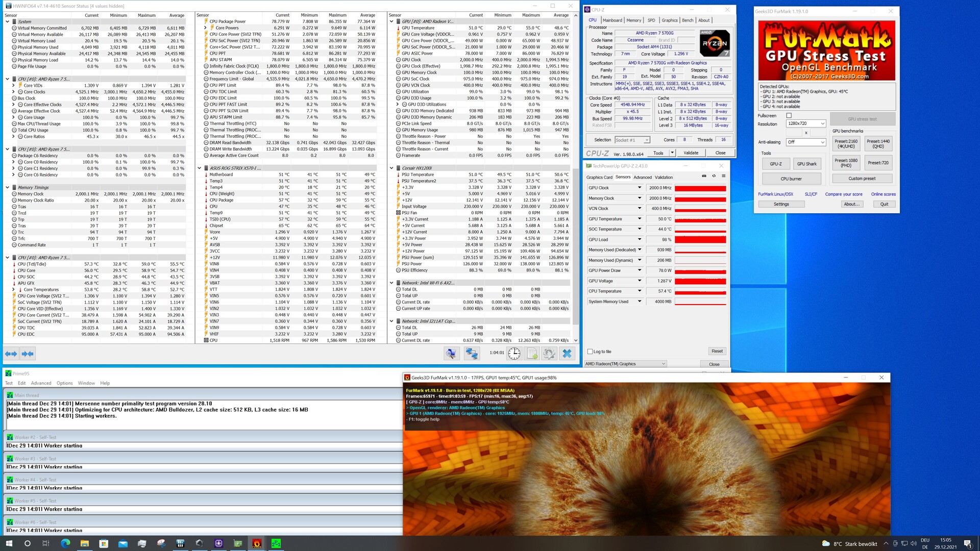Enable the Log to file checkbox
Viewport: 980px width, 551px height.
pos(590,352)
